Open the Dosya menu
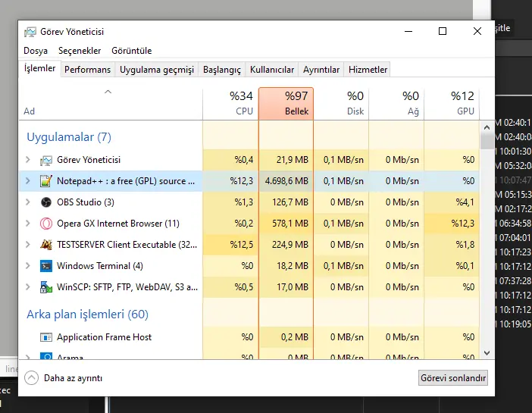Image resolution: width=532 pixels, height=413 pixels. pos(36,51)
